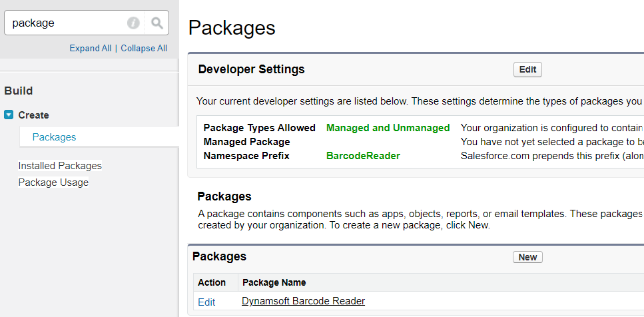
Task: Open Packages in the sidebar
Action: click(x=54, y=137)
